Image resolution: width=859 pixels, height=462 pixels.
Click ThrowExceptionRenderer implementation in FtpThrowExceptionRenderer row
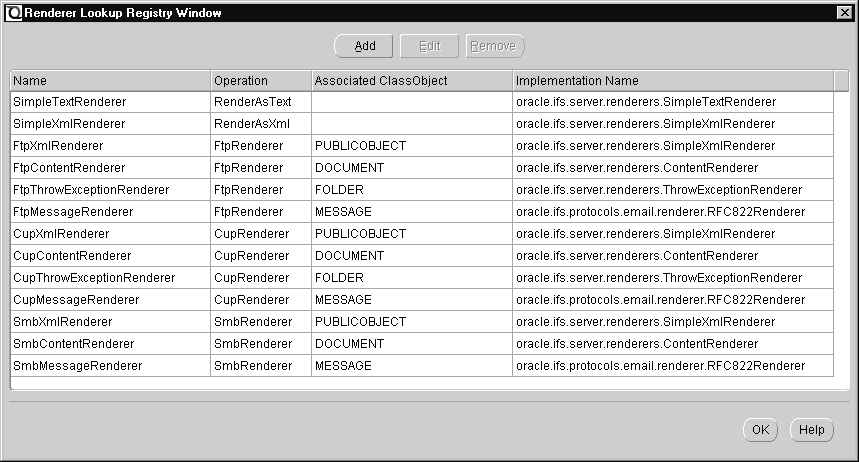click(x=673, y=190)
